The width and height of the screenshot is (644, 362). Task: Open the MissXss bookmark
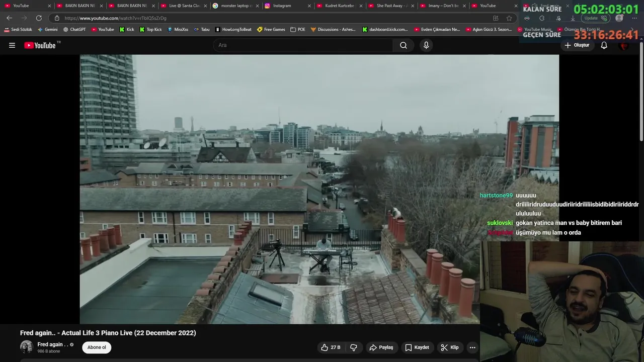click(178, 30)
